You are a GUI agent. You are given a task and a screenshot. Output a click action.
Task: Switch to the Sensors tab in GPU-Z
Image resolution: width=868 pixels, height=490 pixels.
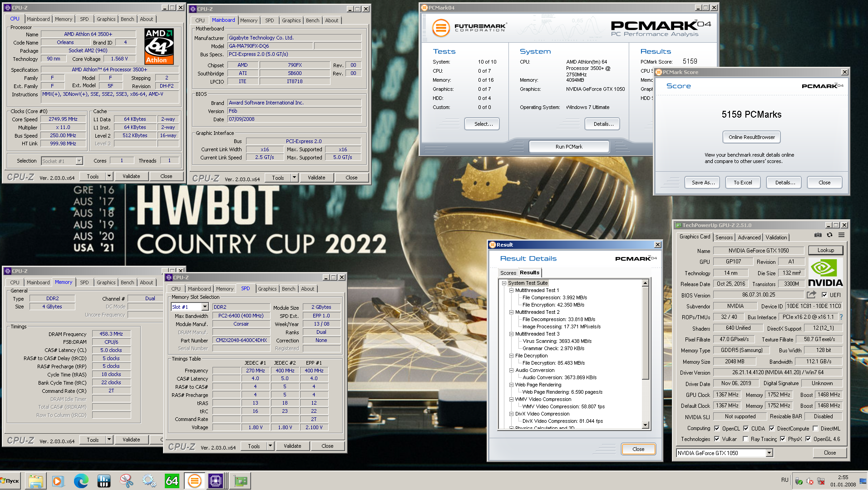724,237
